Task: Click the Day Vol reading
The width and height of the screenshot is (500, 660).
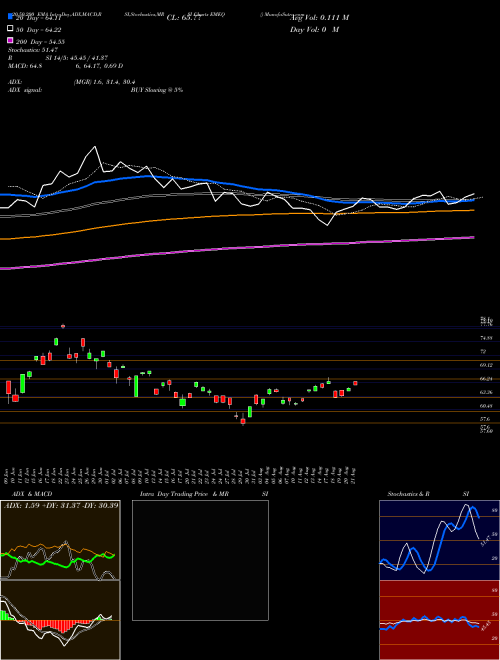Action: tap(314, 29)
